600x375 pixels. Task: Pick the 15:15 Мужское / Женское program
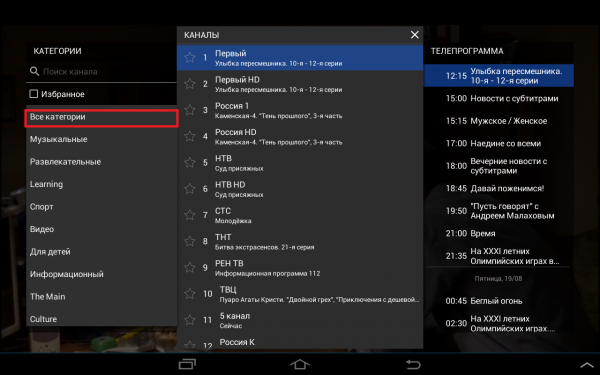click(499, 121)
